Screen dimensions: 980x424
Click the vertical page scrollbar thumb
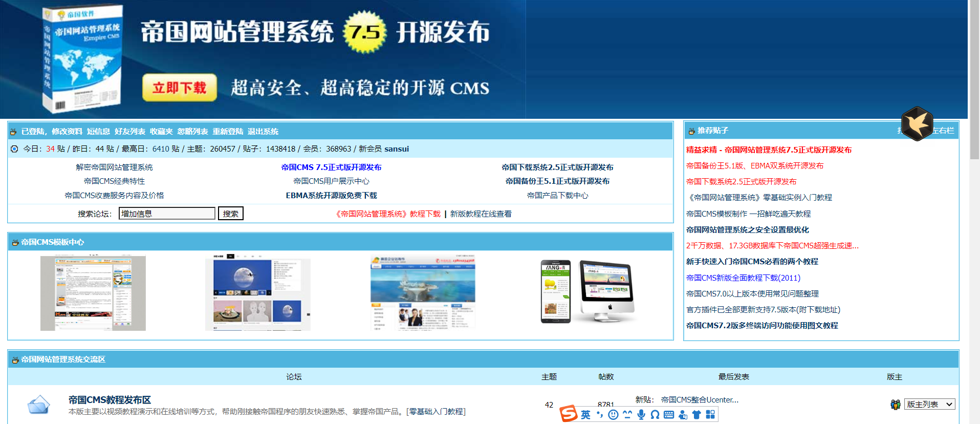[x=974, y=79]
